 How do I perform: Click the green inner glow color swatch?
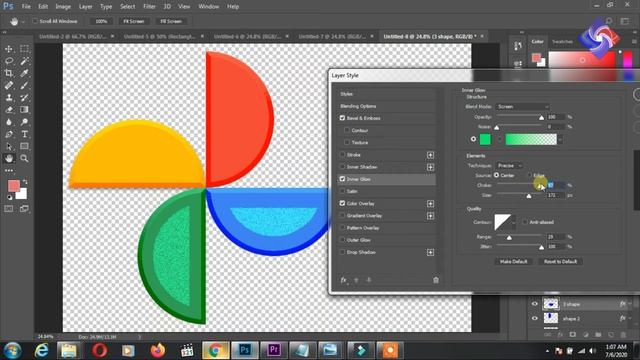coord(485,140)
